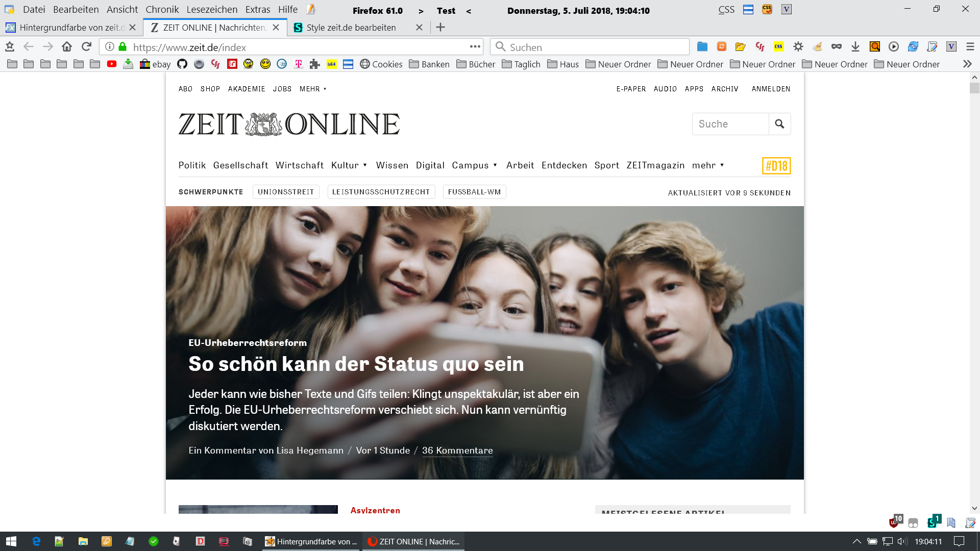Show the overflow bookmarks chevron
The height and width of the screenshot is (551, 980).
967,64
